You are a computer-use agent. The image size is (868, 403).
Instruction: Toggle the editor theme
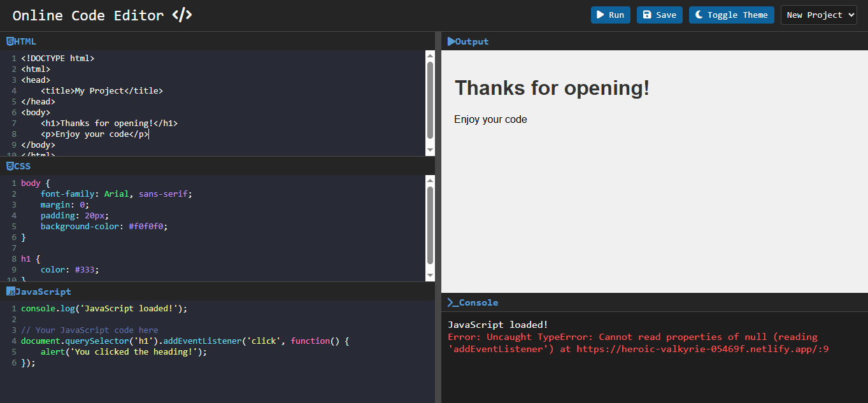(731, 15)
